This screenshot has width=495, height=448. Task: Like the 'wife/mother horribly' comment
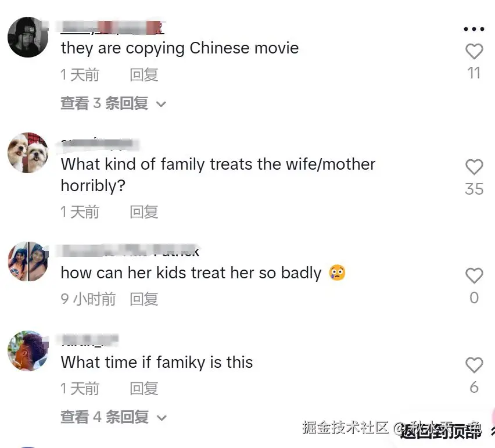click(474, 167)
